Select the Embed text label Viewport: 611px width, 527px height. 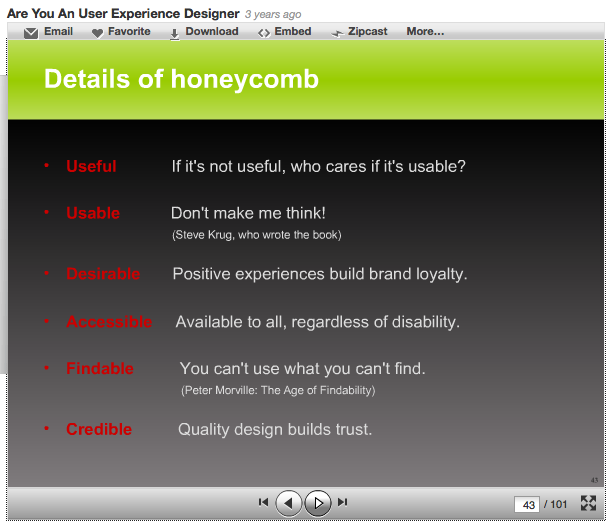[x=293, y=32]
